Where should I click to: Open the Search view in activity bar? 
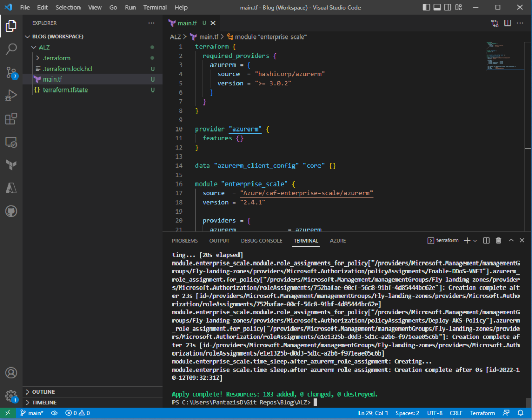(11, 49)
